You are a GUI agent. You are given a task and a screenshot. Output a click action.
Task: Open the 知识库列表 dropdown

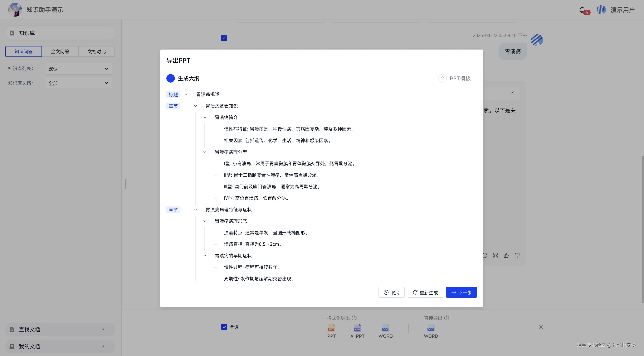tap(79, 69)
